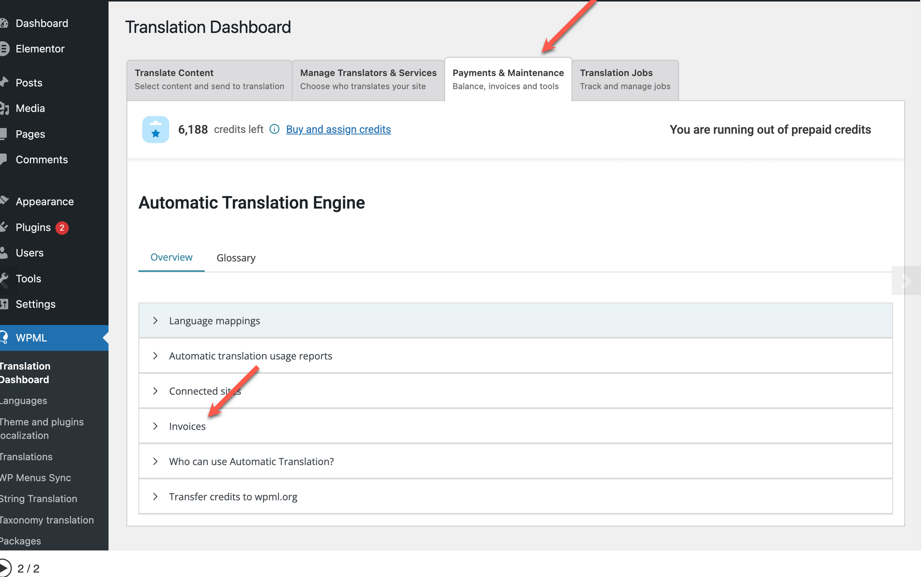
Task: Expand Automatic translation usage reports
Action: 250,356
